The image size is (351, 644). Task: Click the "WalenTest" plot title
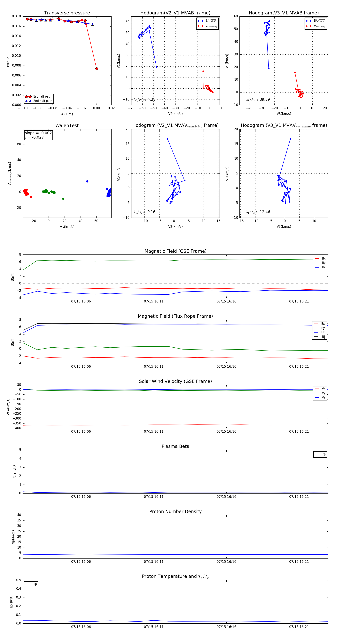pos(67,125)
